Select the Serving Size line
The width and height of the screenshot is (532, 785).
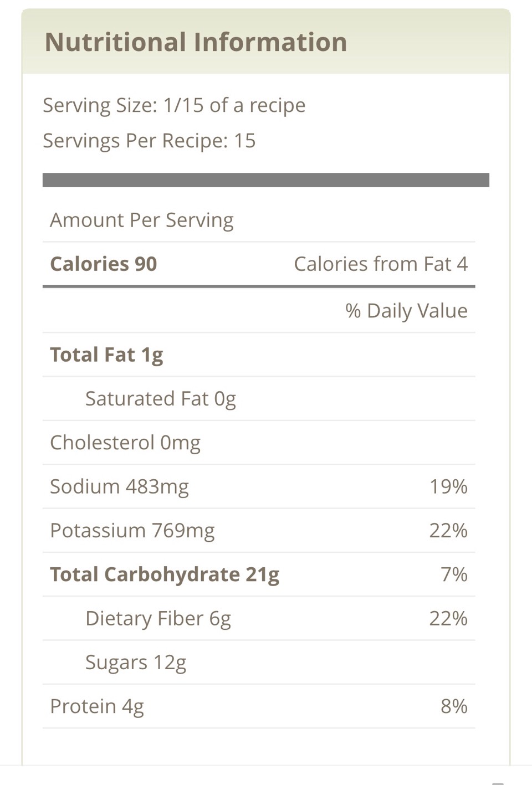174,105
